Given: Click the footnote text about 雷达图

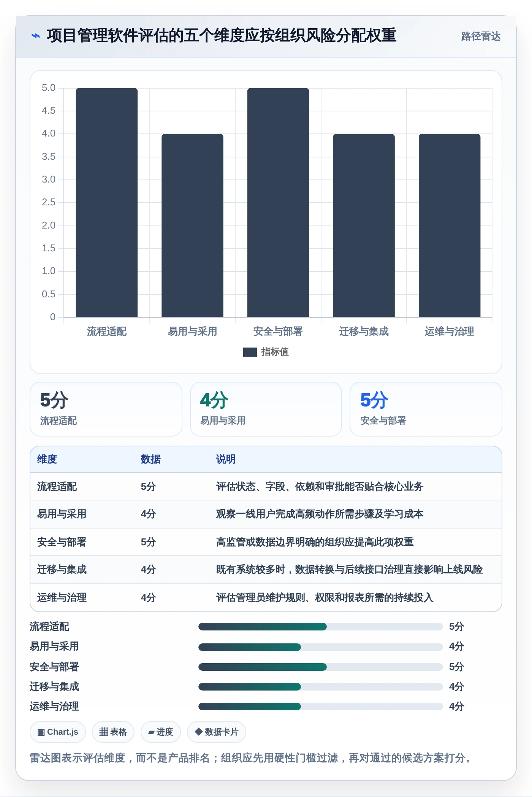Looking at the screenshot, I should pyautogui.click(x=251, y=758).
